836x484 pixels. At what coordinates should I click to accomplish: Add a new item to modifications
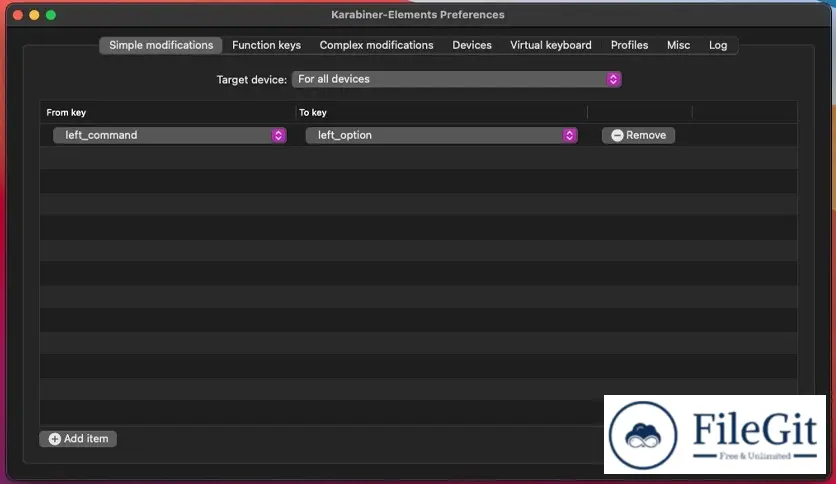[x=78, y=439]
